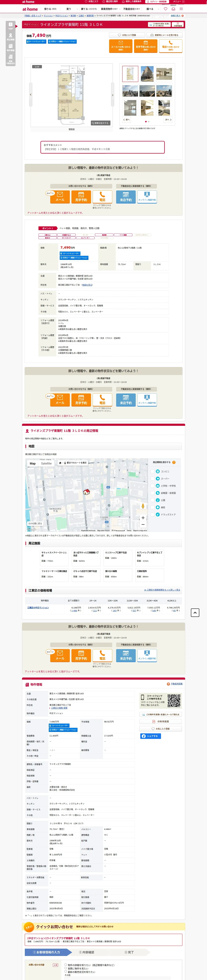The height and width of the screenshot is (980, 207).
Task: Zoom in on the map with plus
Action: [x=143, y=518]
